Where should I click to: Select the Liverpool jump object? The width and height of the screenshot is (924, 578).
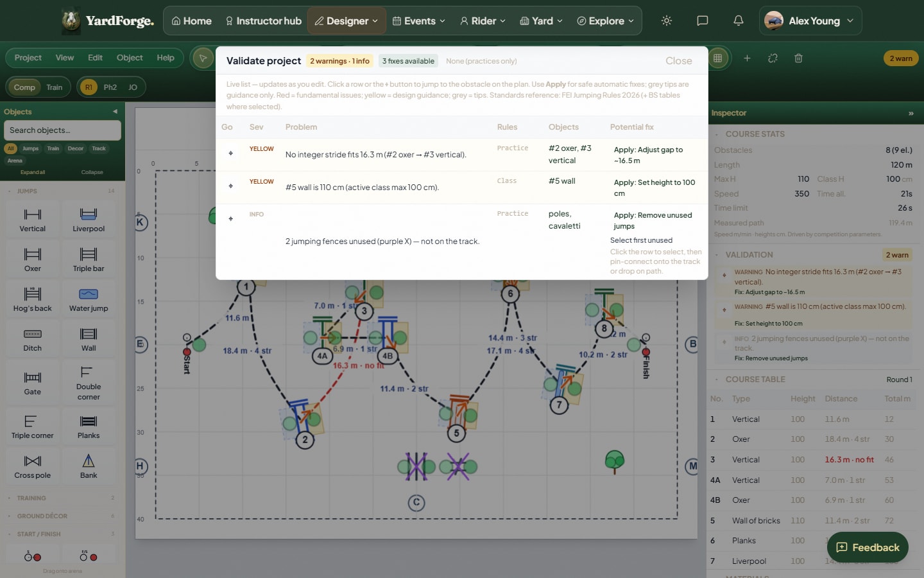[x=89, y=220]
